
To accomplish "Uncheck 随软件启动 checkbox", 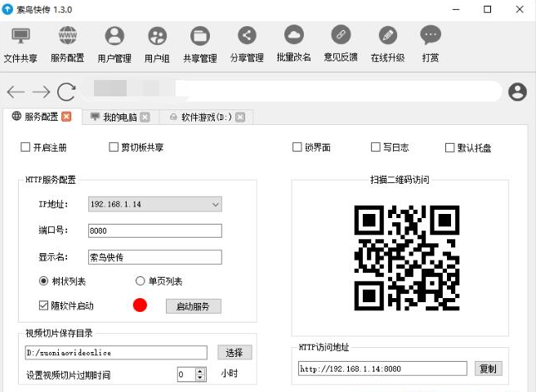I will coord(44,306).
